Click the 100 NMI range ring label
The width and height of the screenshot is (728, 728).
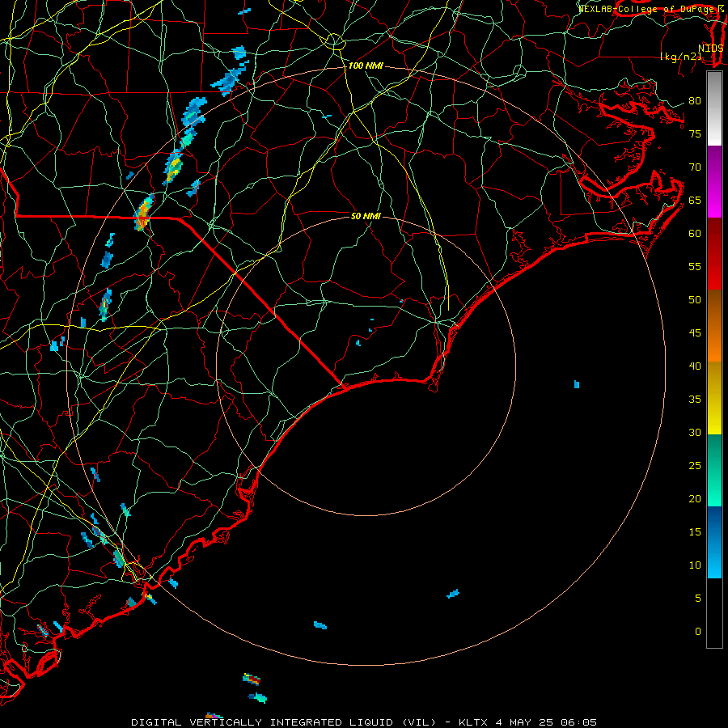(x=366, y=66)
